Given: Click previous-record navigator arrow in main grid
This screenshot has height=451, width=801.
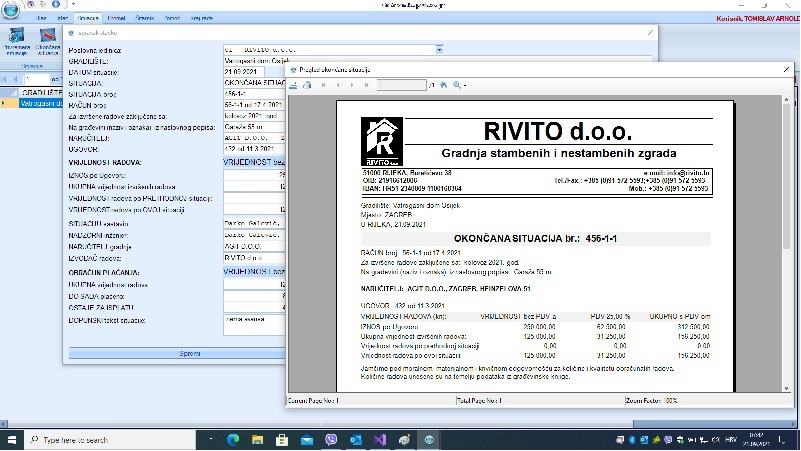Looking at the screenshot, I should point(15,79).
